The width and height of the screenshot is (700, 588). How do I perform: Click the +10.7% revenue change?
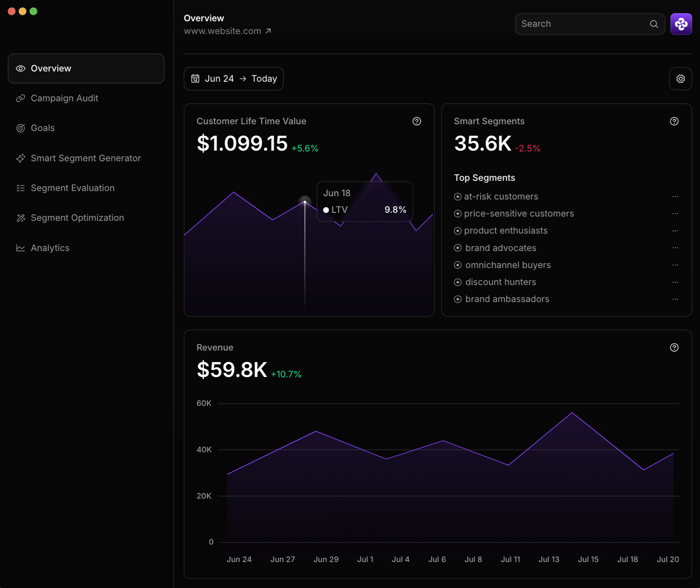(286, 374)
